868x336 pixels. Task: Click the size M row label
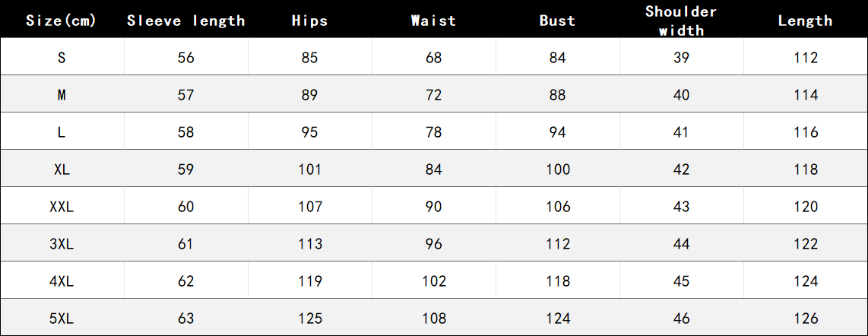click(x=62, y=95)
